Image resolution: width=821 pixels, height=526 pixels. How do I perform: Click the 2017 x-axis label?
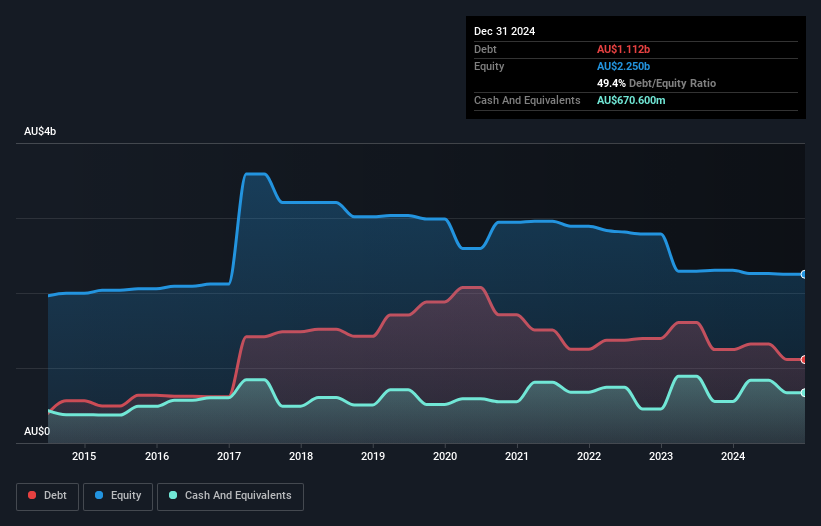point(229,456)
